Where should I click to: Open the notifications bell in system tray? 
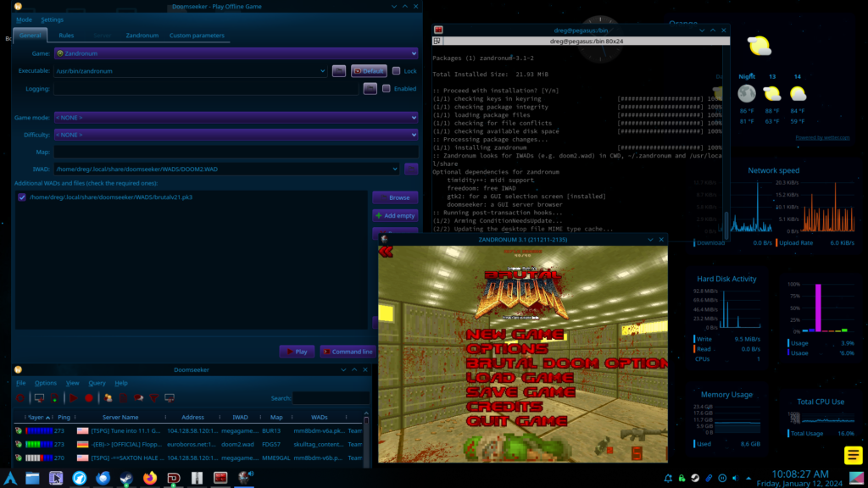[x=668, y=478]
